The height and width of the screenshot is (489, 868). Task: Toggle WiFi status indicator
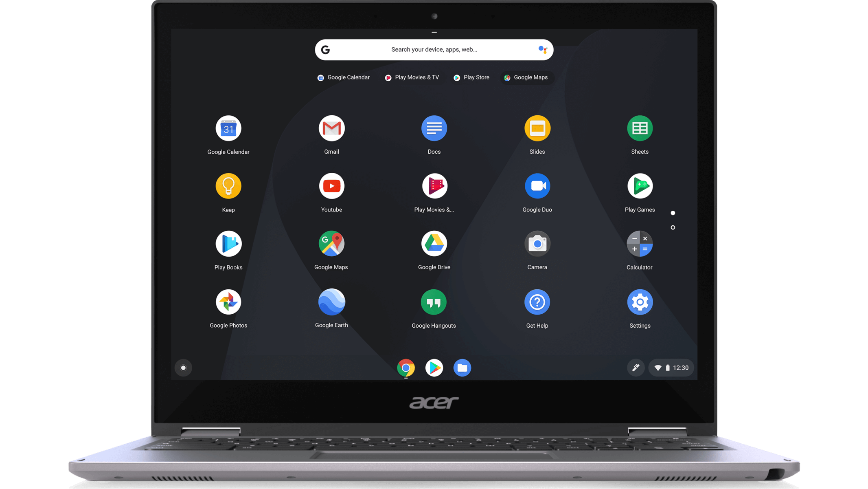coord(657,367)
